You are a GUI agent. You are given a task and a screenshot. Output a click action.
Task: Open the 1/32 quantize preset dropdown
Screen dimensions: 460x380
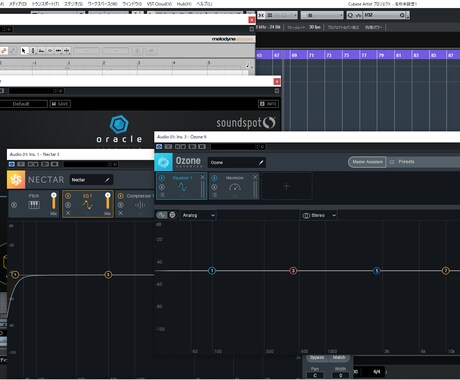384,15
